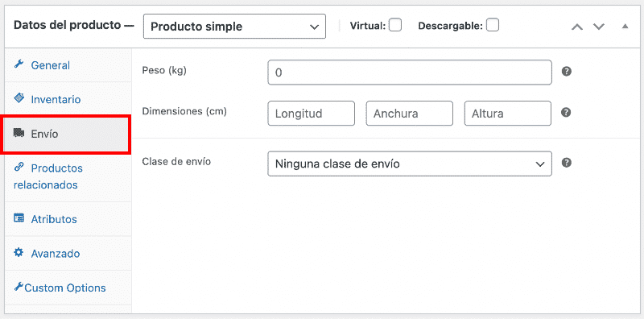The width and height of the screenshot is (644, 319).
Task: Open the Producto simple type dropdown
Action: (x=234, y=27)
